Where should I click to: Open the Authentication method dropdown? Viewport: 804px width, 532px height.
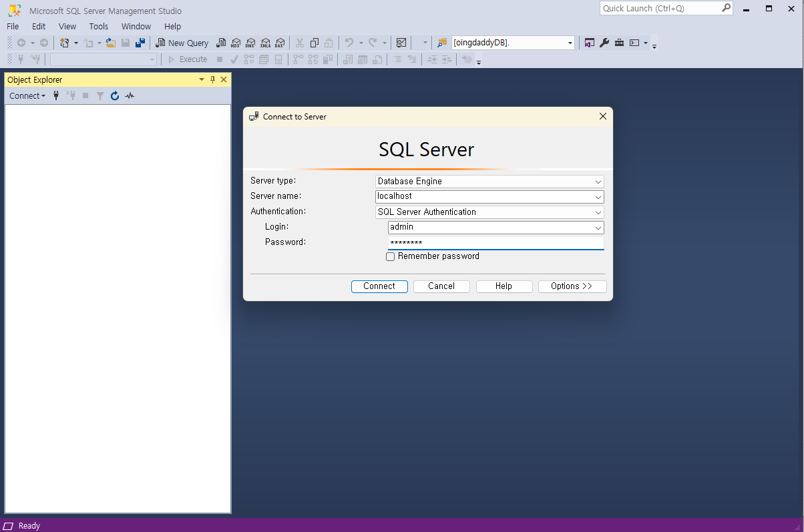[x=598, y=212]
